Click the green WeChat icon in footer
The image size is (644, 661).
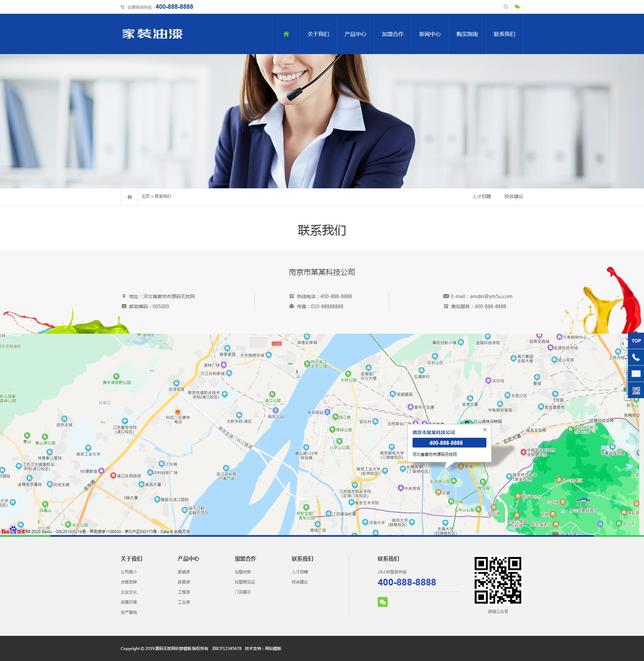tap(382, 602)
